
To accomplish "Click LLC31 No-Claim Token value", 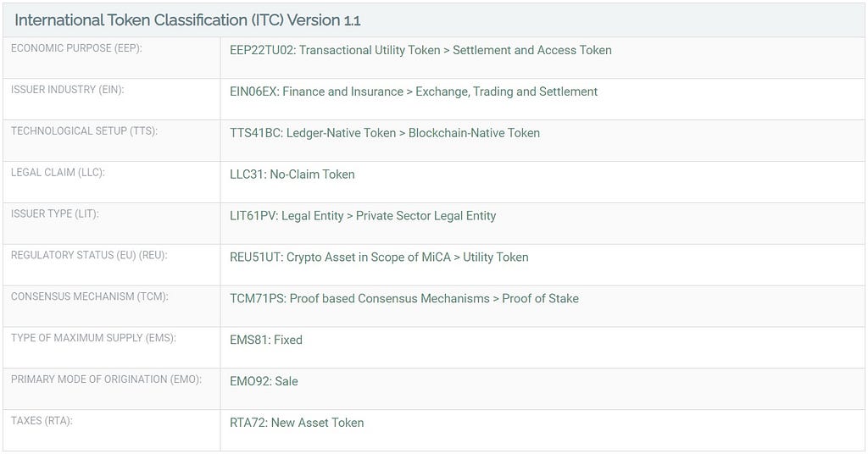I will pyautogui.click(x=292, y=174).
